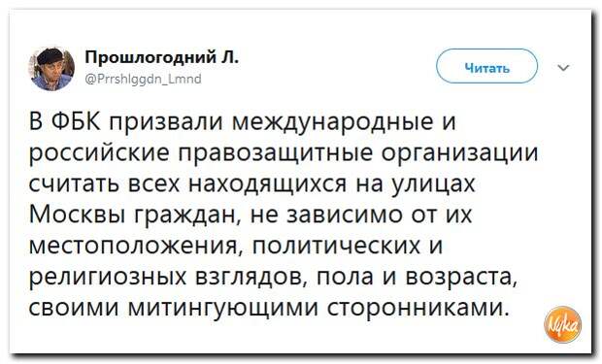Screen dimensions: 602x364
Task: Click the orange Nyka watermark logo
Action: click(x=562, y=324)
